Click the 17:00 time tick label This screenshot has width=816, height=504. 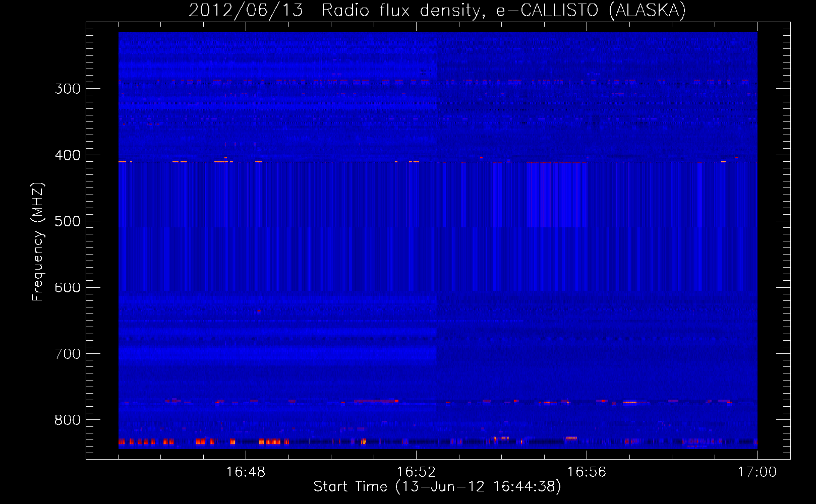(x=757, y=472)
